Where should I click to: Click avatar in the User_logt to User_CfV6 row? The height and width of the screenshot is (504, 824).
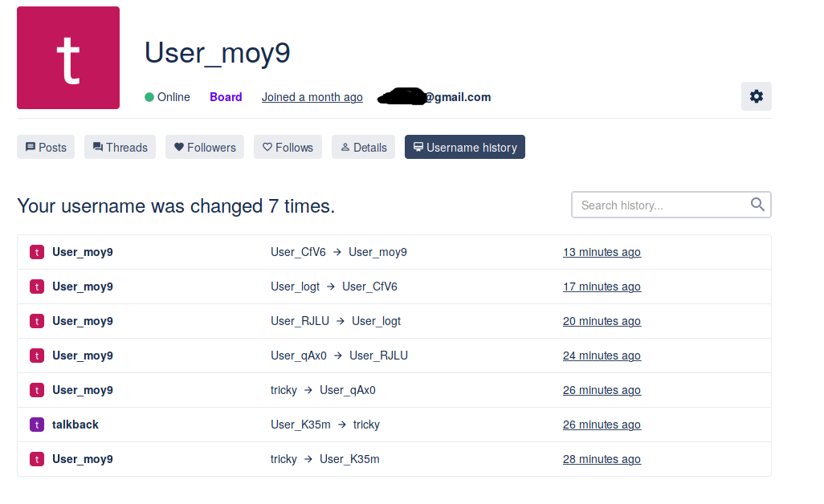click(x=36, y=287)
